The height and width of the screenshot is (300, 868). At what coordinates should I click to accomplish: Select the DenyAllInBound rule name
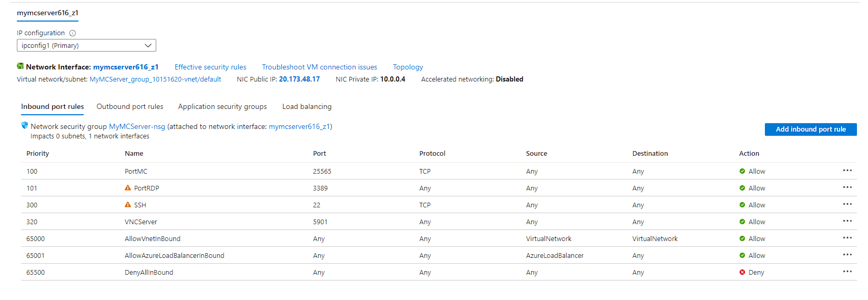pyautogui.click(x=149, y=272)
